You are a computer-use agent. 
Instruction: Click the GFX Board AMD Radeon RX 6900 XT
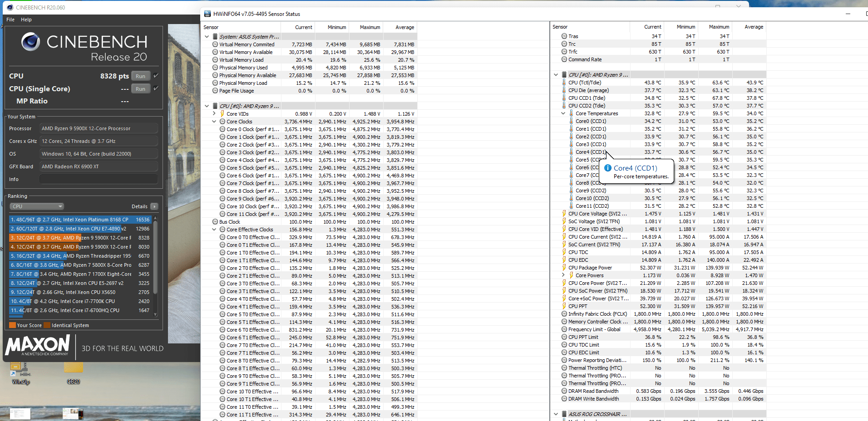99,166
